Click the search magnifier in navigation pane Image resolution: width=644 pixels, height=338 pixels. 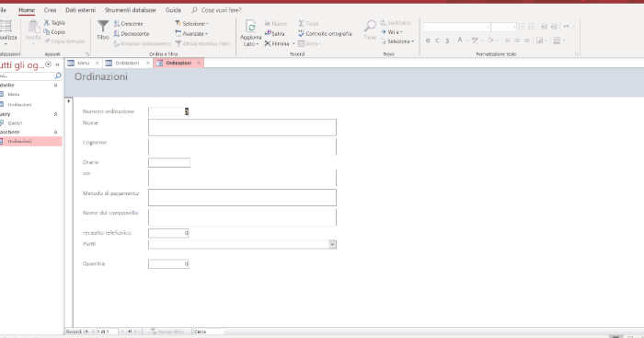coord(58,76)
